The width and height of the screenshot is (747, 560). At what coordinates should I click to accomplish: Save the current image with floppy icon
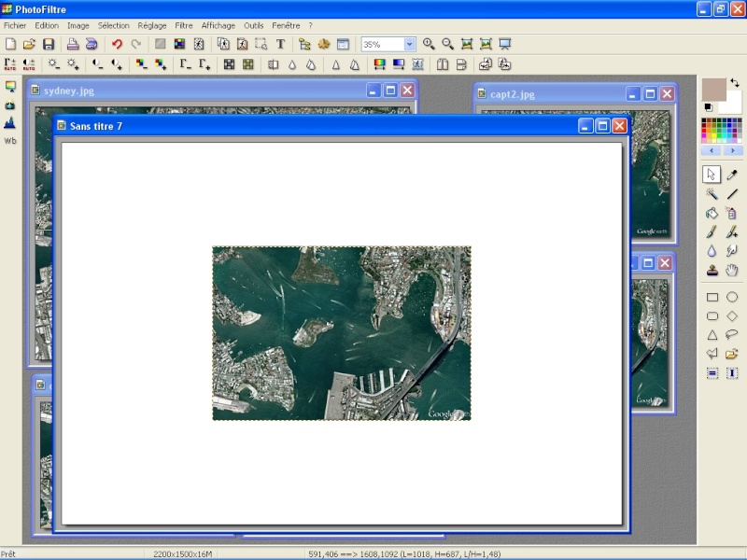click(x=49, y=44)
